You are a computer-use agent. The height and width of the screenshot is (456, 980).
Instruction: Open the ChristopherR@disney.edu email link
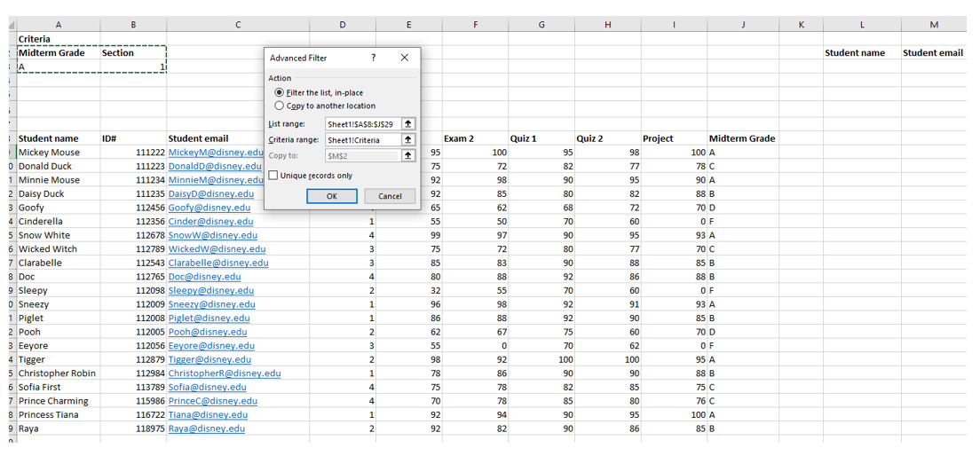224,373
